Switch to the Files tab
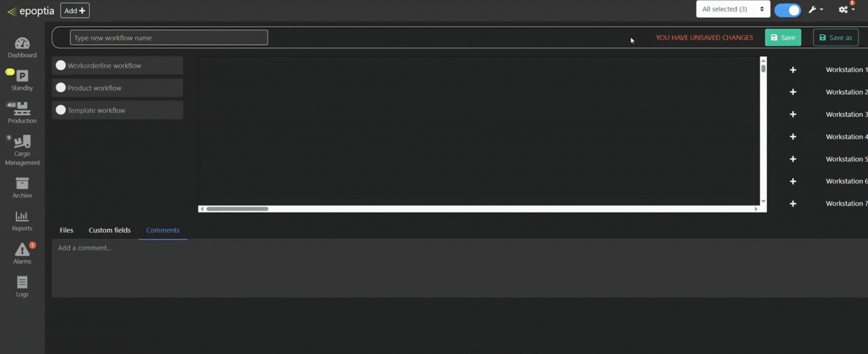Screen dimensions: 868x354 coord(66,230)
